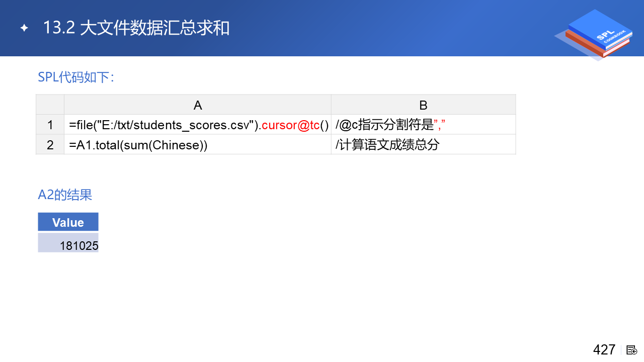This screenshot has height=362, width=644.
Task: Click the "SPL代码如下:" heading
Action: [76, 77]
